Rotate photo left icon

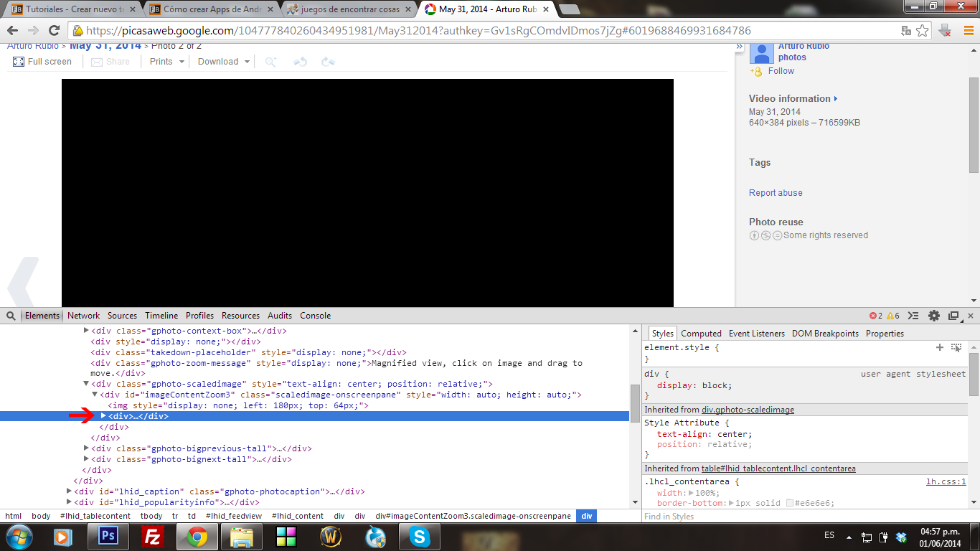(301, 62)
